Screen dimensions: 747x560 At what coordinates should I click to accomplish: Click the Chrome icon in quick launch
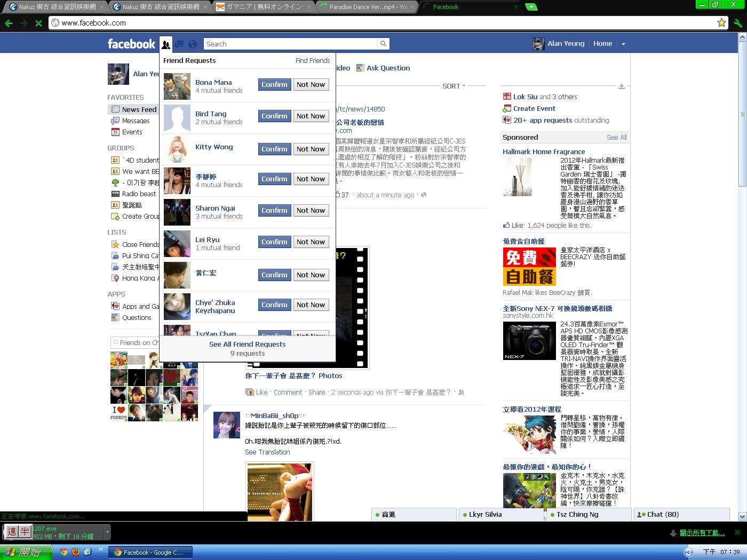pos(63,552)
